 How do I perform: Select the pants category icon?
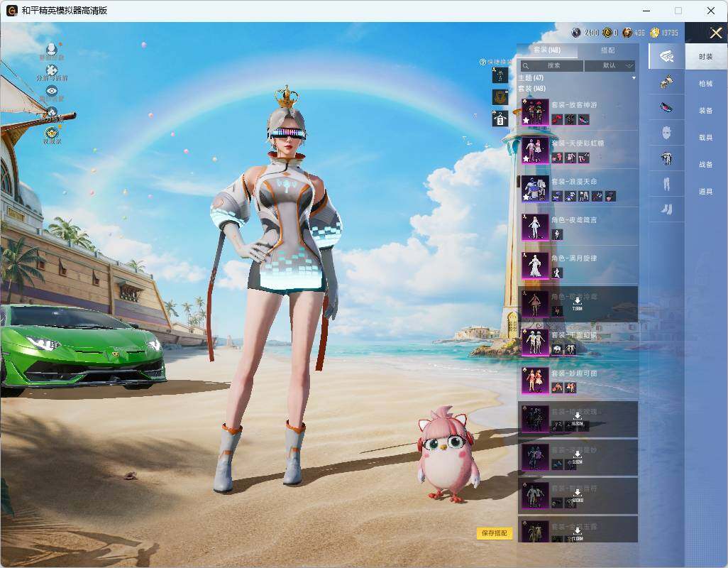click(x=667, y=184)
